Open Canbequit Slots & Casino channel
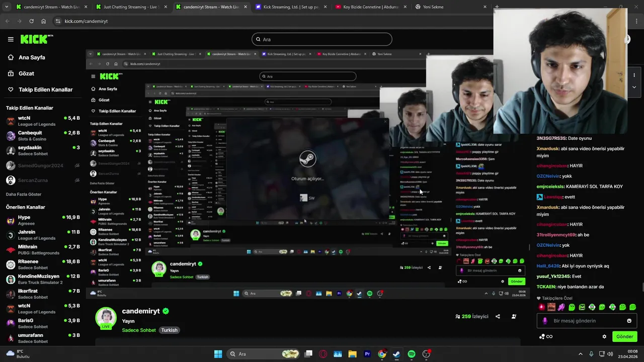The height and width of the screenshot is (362, 644). [x=43, y=136]
